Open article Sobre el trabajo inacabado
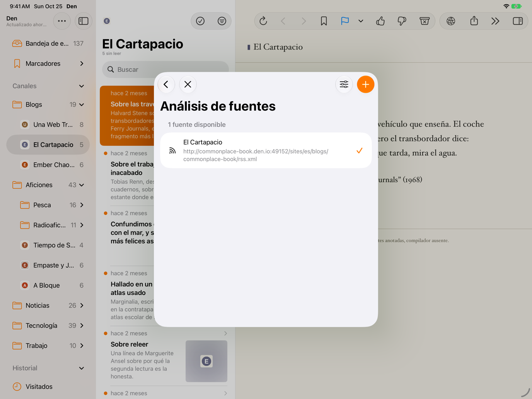This screenshot has width=532, height=399. pyautogui.click(x=128, y=176)
